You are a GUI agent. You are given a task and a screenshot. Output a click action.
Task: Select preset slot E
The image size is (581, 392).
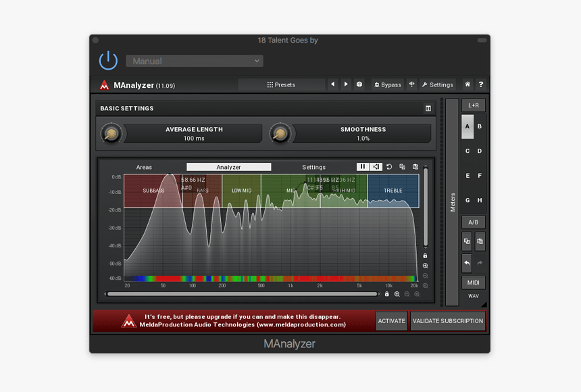[468, 176]
